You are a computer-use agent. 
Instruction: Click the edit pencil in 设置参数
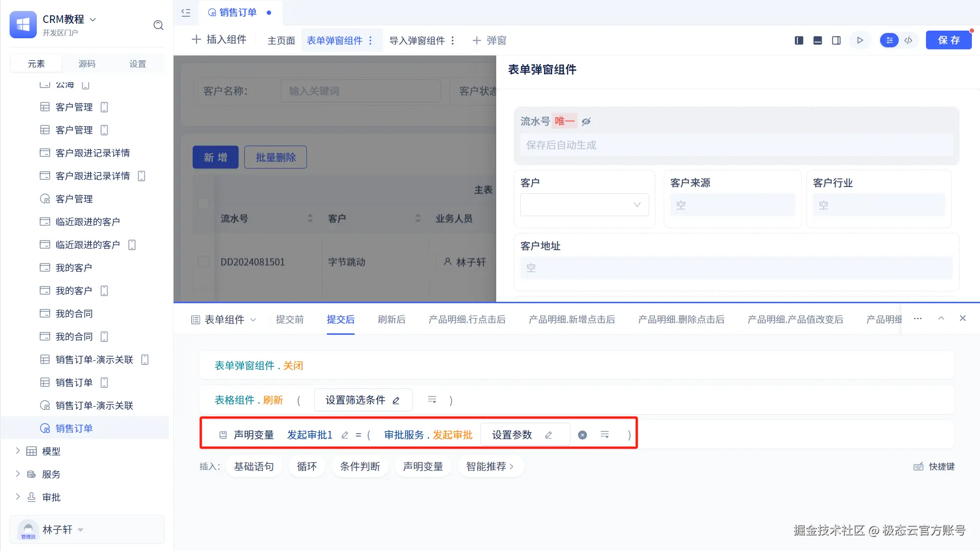tap(548, 435)
